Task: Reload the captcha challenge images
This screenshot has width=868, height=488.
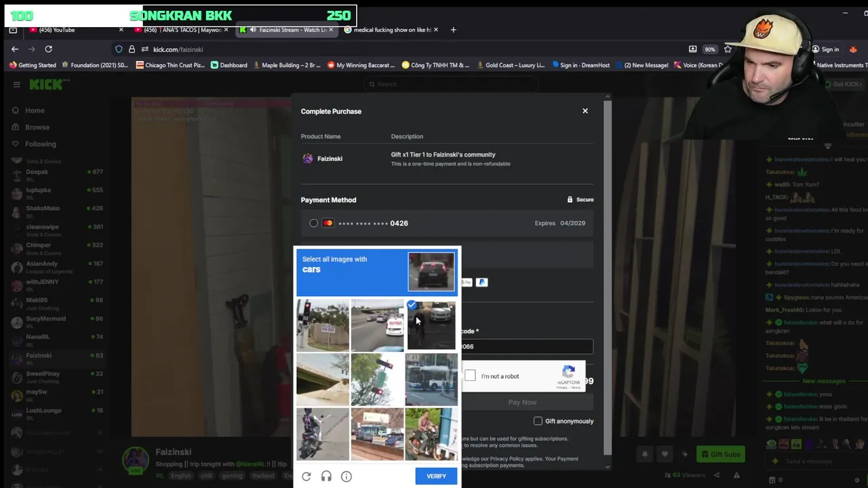Action: tap(307, 476)
